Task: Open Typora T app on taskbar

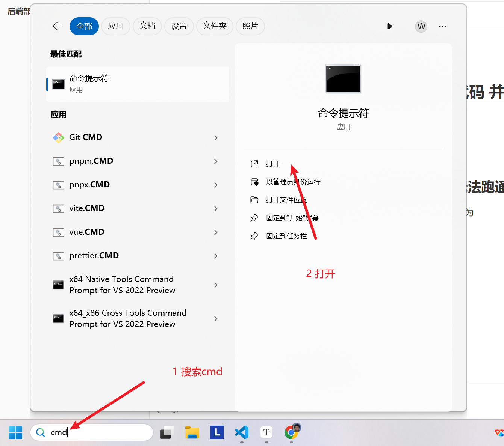Action: pyautogui.click(x=266, y=432)
